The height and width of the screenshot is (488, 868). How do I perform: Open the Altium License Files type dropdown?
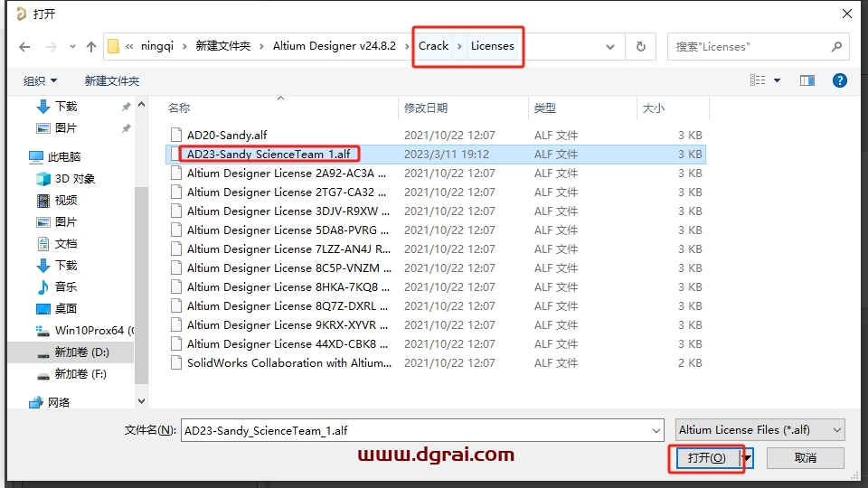pyautogui.click(x=760, y=430)
